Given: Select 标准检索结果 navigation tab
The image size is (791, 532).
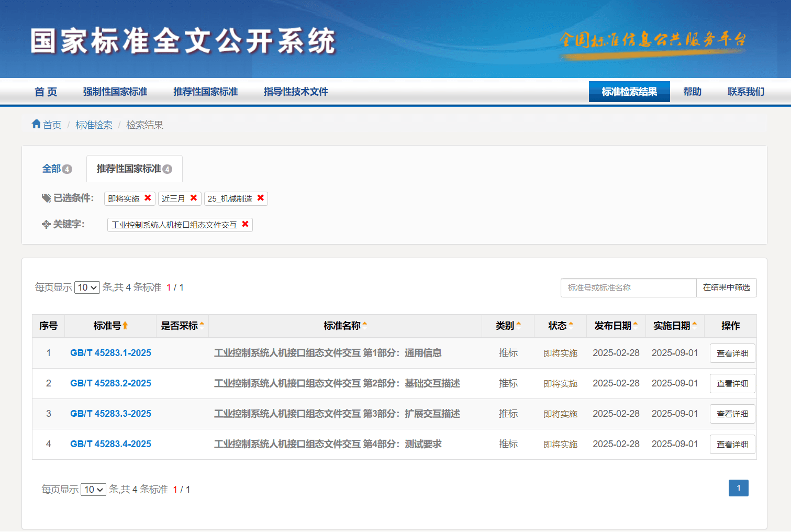Looking at the screenshot, I should pos(629,92).
